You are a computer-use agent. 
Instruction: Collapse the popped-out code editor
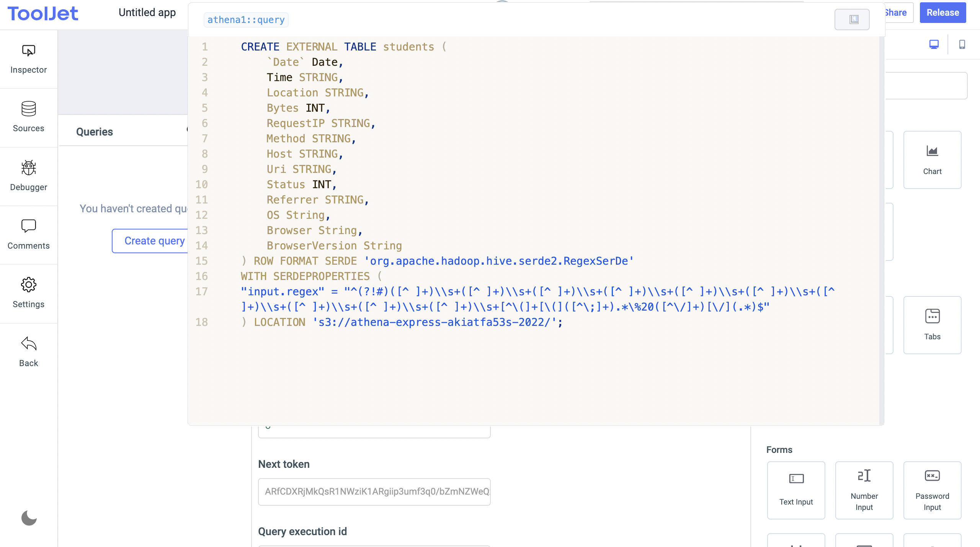[852, 19]
